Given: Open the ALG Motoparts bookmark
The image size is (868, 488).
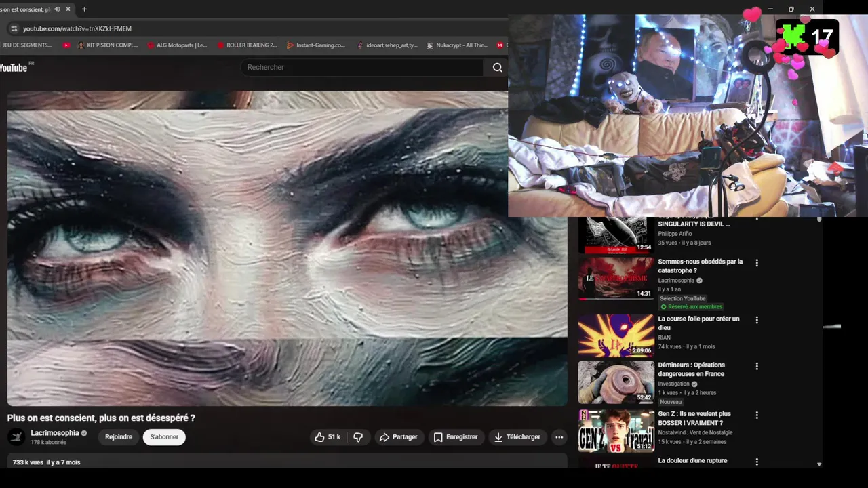Looking at the screenshot, I should click(177, 45).
